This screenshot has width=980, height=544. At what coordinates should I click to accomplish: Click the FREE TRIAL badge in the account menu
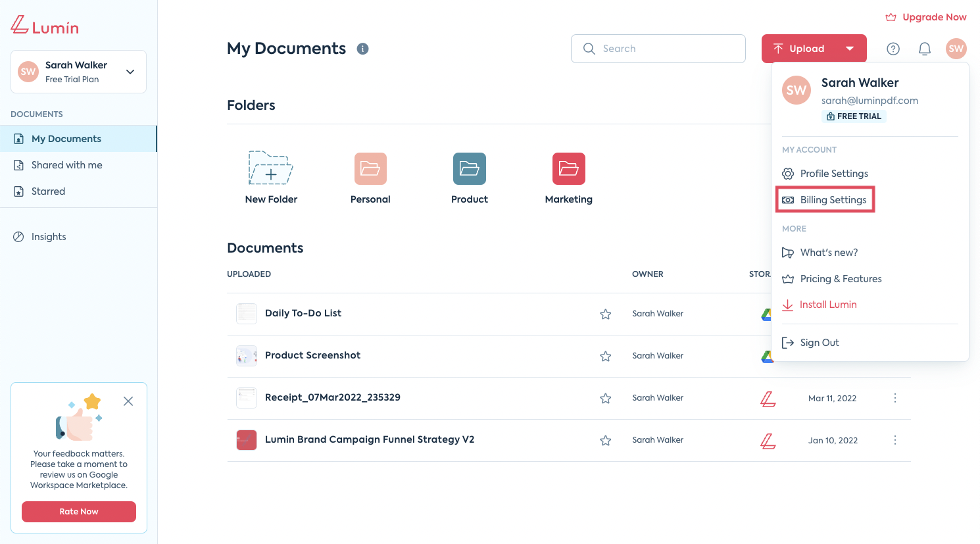pyautogui.click(x=854, y=116)
